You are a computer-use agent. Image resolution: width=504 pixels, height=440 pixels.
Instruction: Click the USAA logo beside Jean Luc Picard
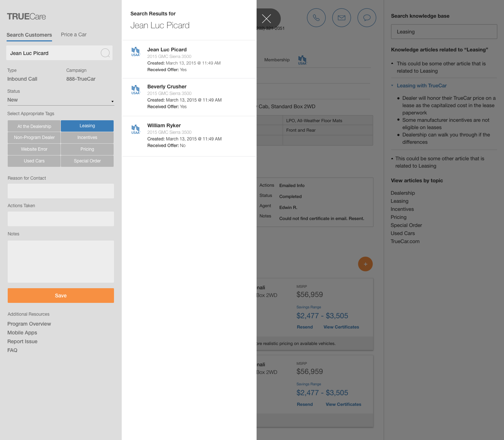136,52
